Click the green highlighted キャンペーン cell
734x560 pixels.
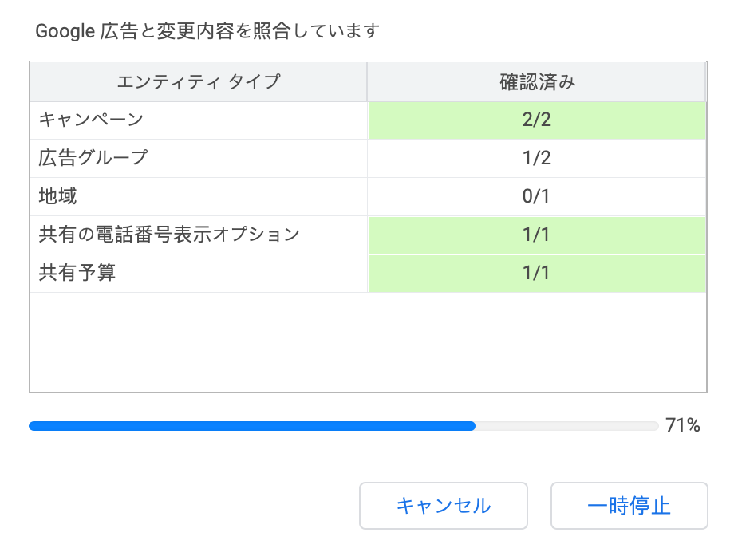tap(537, 120)
